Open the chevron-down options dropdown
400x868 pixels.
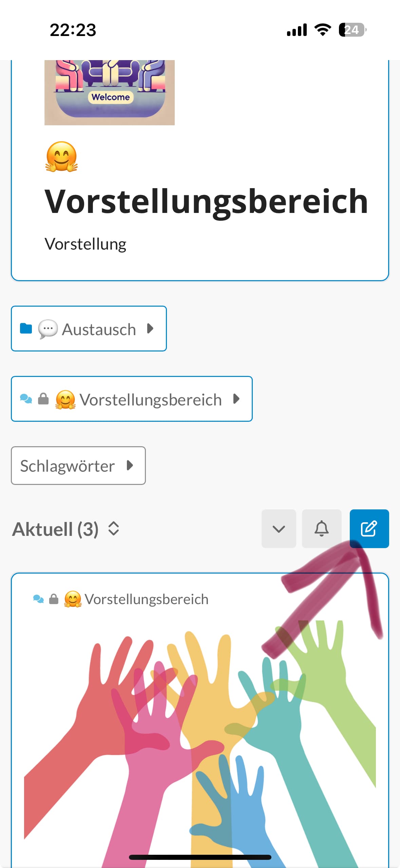[279, 528]
